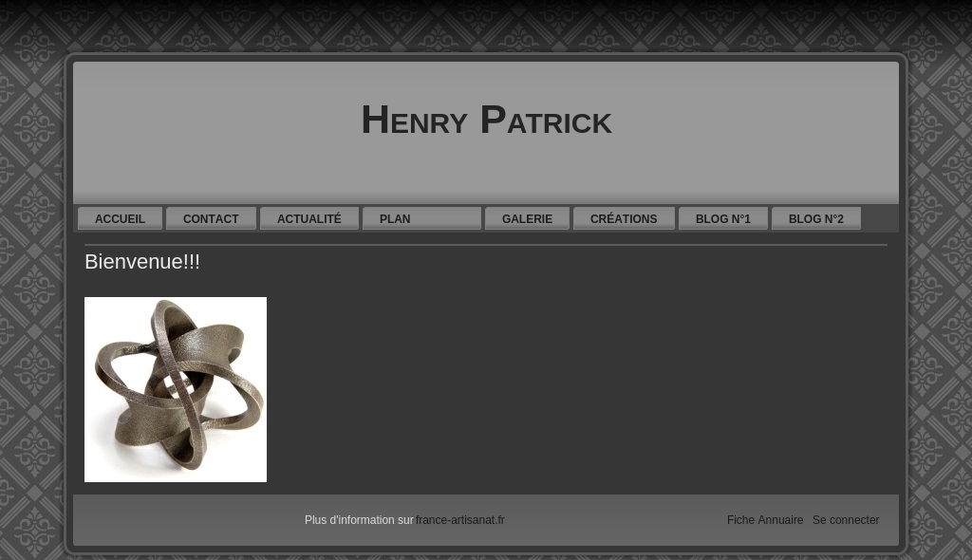Go to the Contact page
Screen dimensions: 972x560
click(x=211, y=218)
